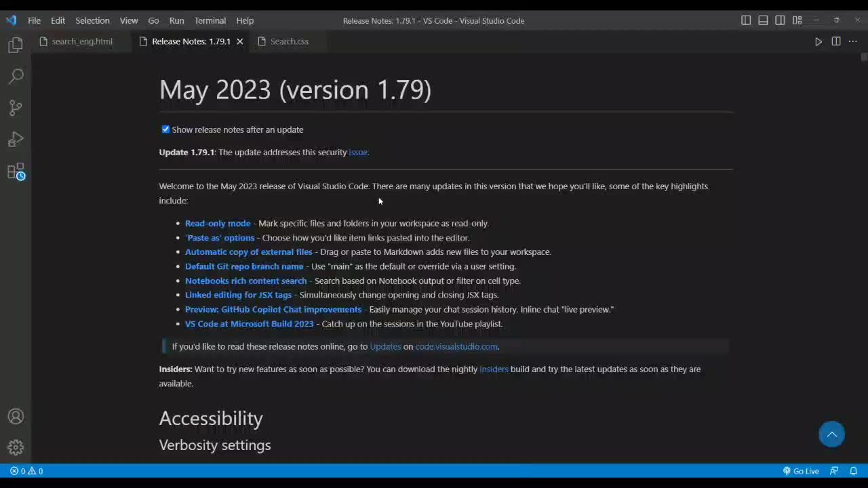Screen dimensions: 868x488
Task: Open the View menu
Action: pyautogui.click(x=129, y=20)
